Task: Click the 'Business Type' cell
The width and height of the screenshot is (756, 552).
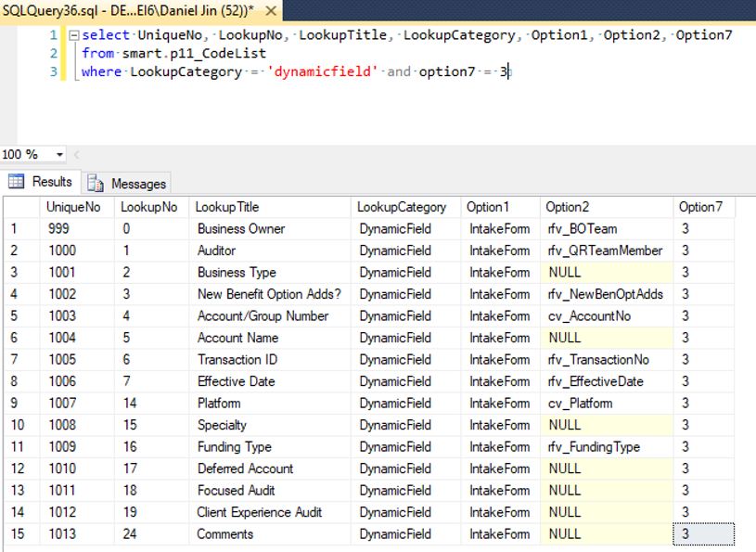Action: (x=270, y=273)
